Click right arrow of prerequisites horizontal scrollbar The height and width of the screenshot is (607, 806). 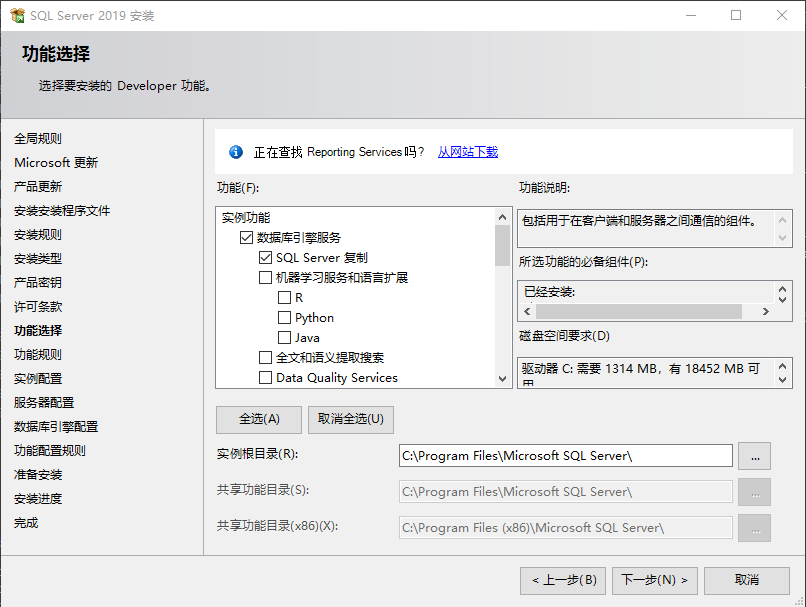pyautogui.click(x=766, y=311)
